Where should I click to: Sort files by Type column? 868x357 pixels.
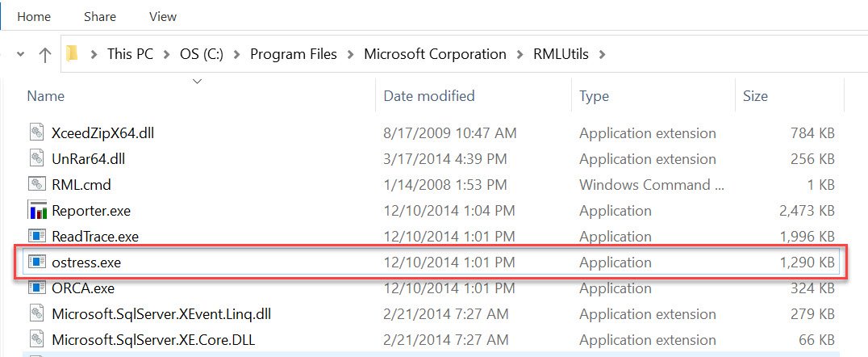(594, 96)
